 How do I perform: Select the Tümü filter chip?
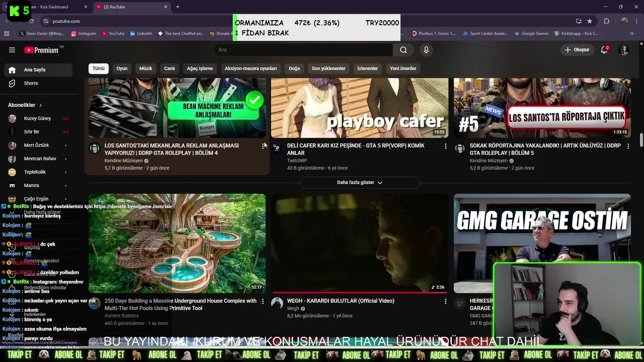(x=99, y=68)
